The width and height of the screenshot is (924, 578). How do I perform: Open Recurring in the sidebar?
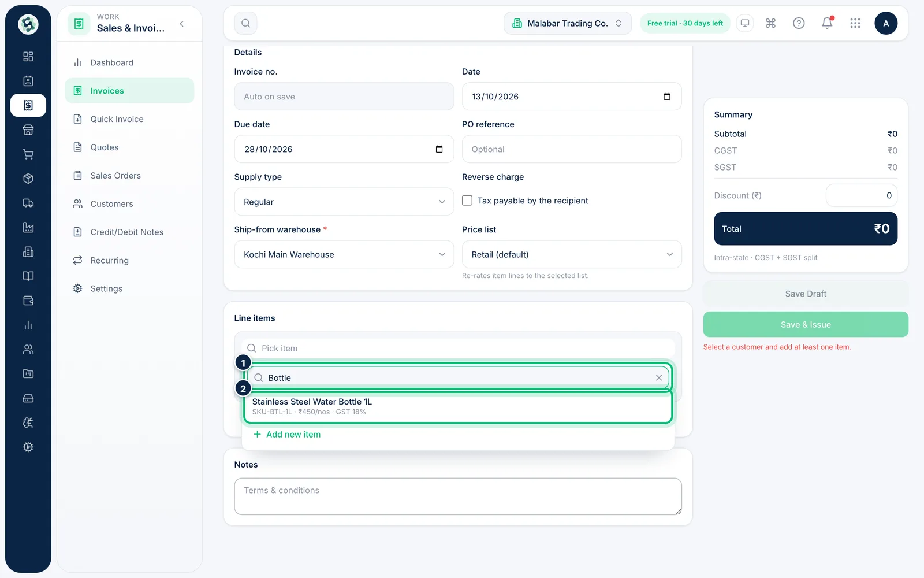point(129,261)
